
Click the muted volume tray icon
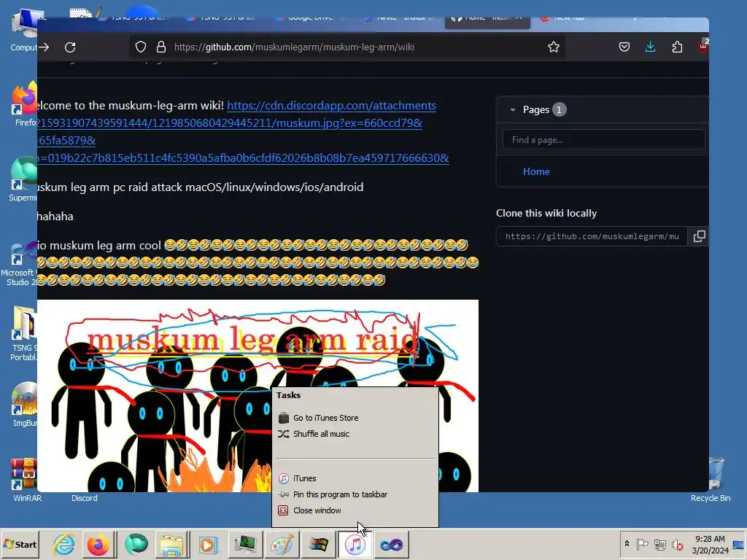(677, 544)
